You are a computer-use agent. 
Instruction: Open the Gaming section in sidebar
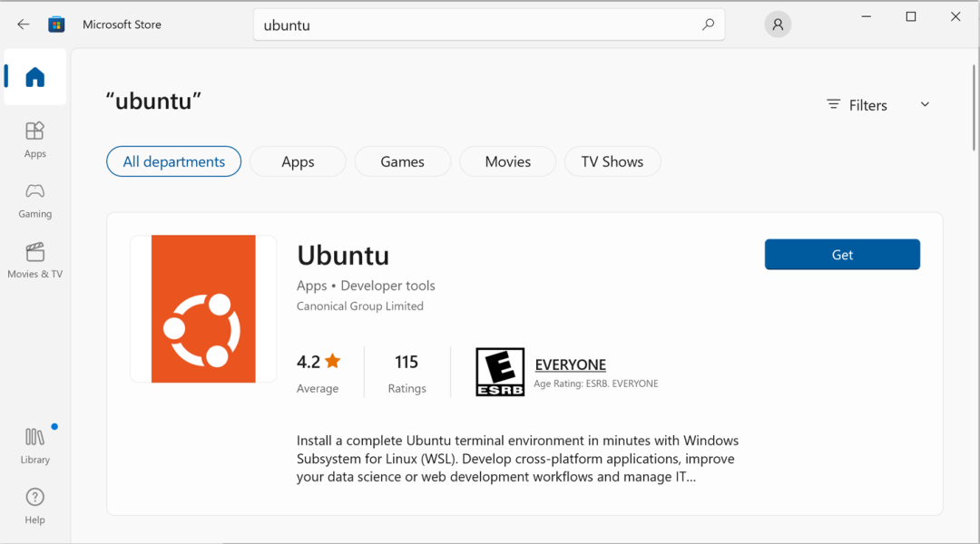(x=35, y=200)
